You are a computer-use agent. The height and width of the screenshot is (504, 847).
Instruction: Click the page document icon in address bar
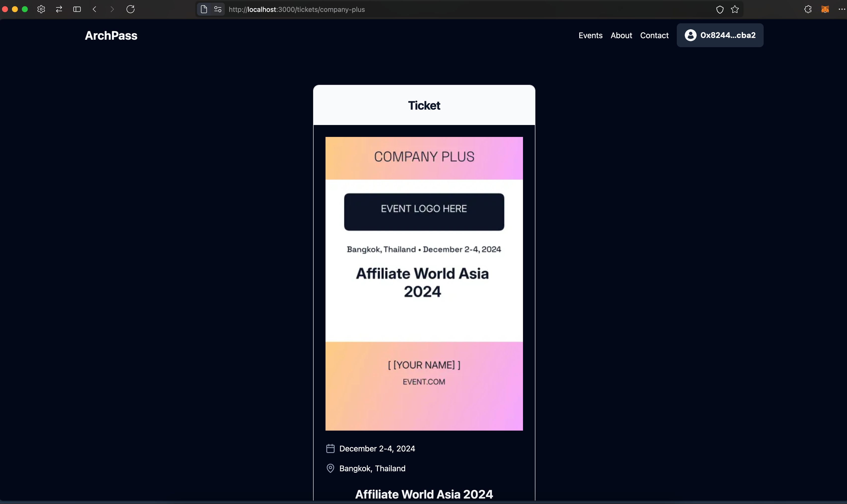tap(204, 9)
